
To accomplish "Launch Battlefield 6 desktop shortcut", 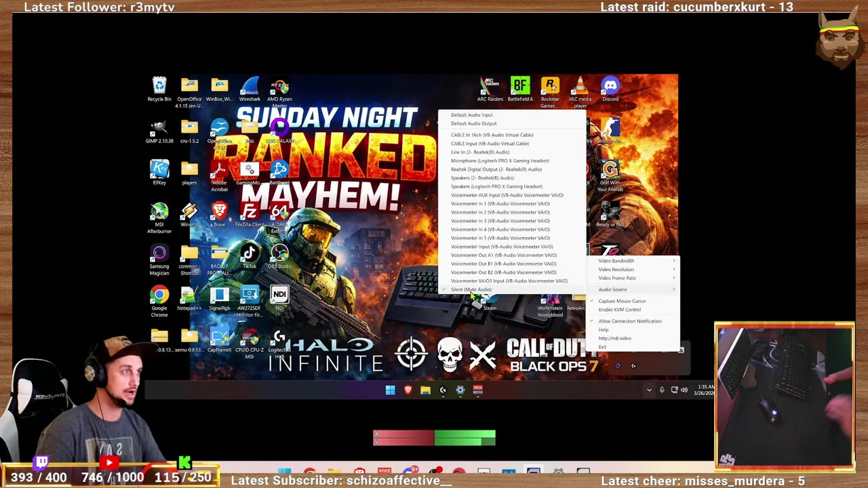I will pyautogui.click(x=520, y=89).
